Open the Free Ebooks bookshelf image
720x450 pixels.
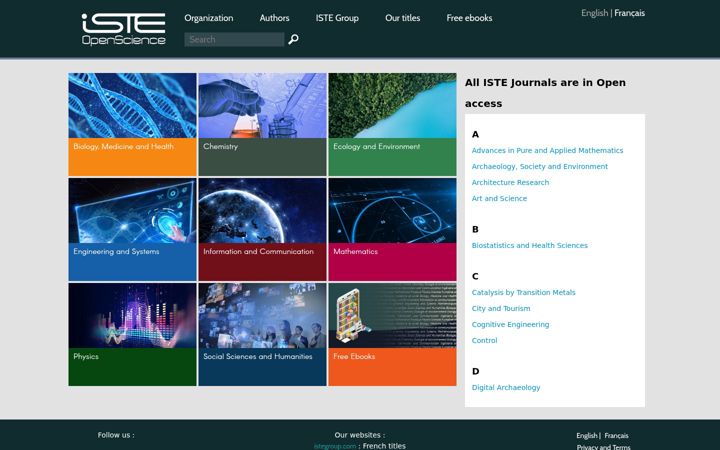coord(392,315)
